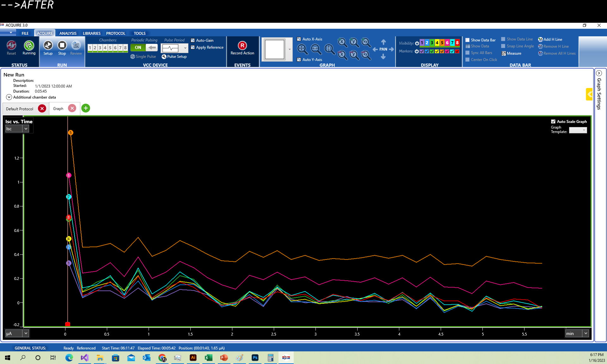Switch to the Default Protocol tab
607x364 pixels.
point(20,109)
